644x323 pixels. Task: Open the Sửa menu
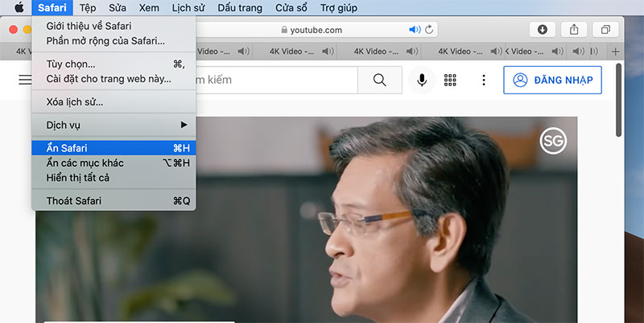click(118, 7)
